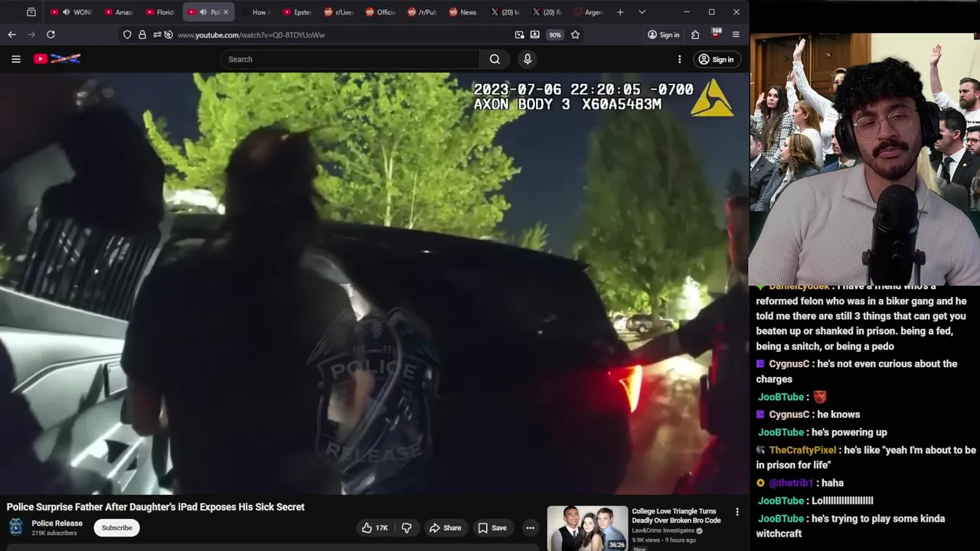Open more actions ellipsis under video
980x551 pixels.
tap(530, 527)
